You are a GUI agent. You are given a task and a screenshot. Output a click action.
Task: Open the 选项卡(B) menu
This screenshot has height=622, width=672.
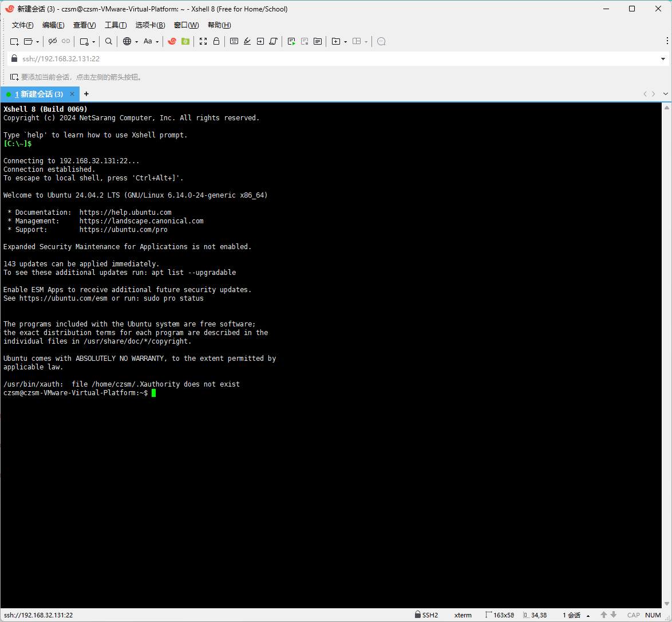(x=150, y=25)
